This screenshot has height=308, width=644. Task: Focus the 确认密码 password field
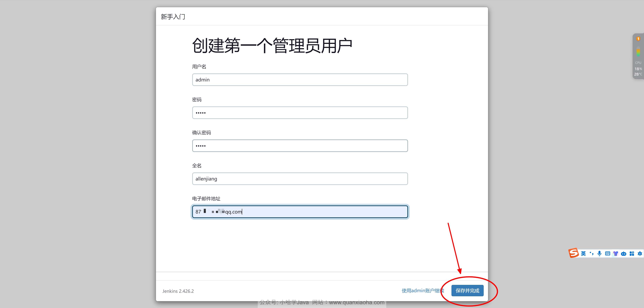(300, 146)
